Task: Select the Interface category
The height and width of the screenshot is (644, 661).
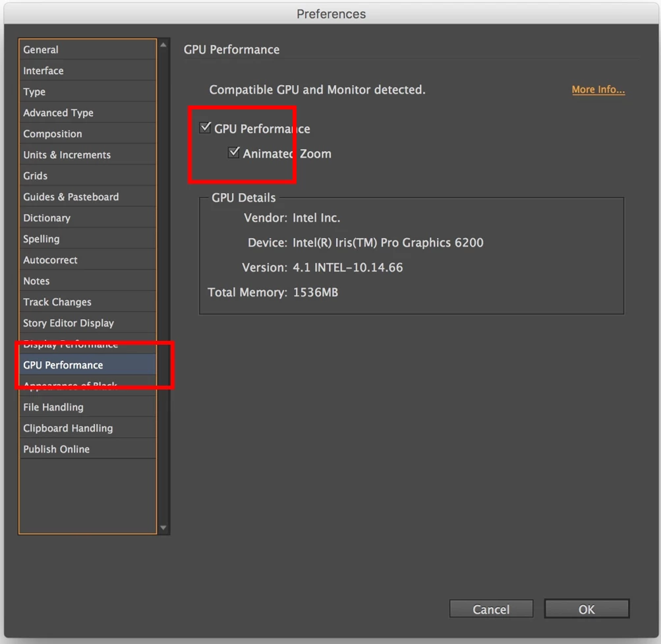Action: [88, 71]
